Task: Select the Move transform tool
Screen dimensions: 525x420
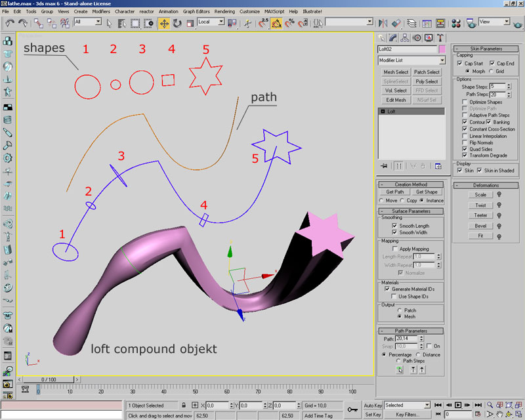Action: (163, 23)
